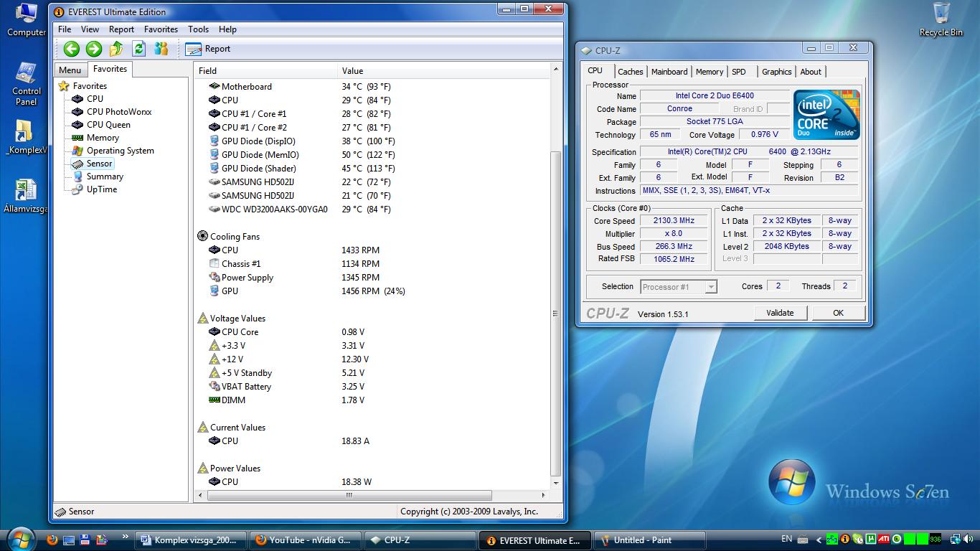Open the Windows Start orb
The width and height of the screenshot is (980, 551).
tap(21, 538)
